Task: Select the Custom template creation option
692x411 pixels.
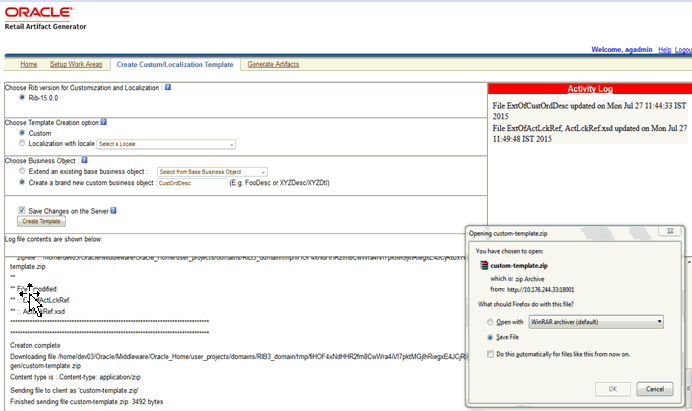Action: (22, 133)
